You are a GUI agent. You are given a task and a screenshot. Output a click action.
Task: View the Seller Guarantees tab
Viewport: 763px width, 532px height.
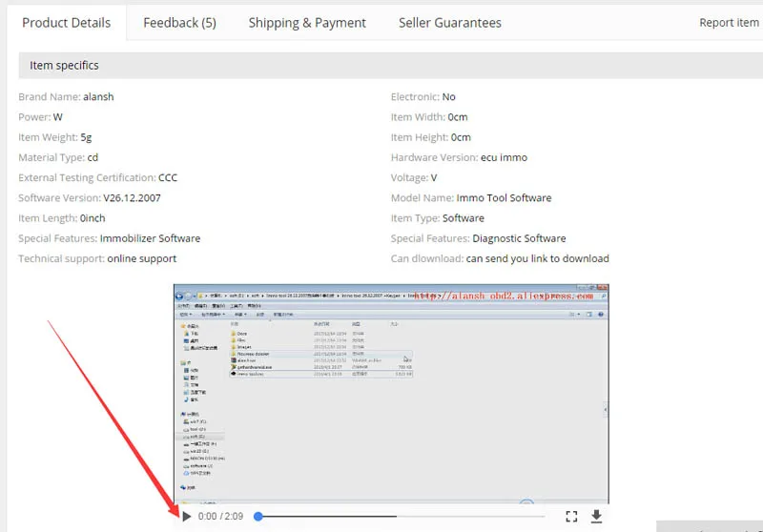tap(449, 23)
